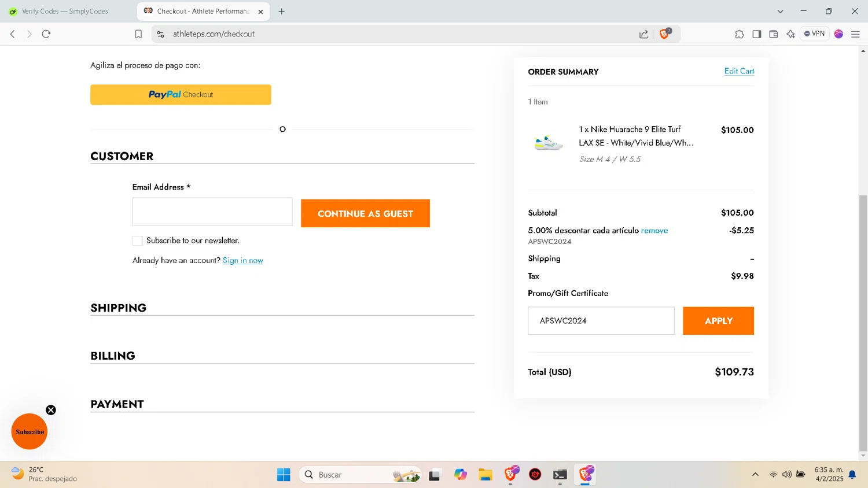The height and width of the screenshot is (488, 868).
Task: Share this page icon
Action: pyautogui.click(x=643, y=34)
